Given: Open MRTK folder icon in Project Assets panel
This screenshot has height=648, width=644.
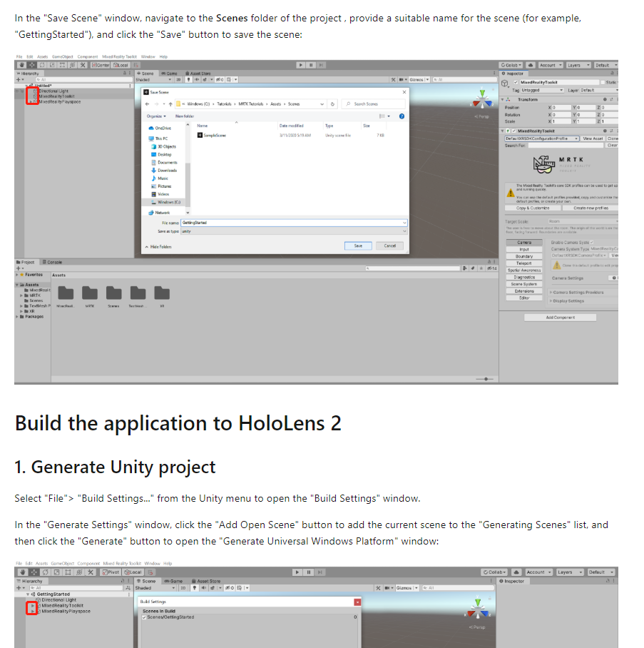Looking at the screenshot, I should (90, 293).
